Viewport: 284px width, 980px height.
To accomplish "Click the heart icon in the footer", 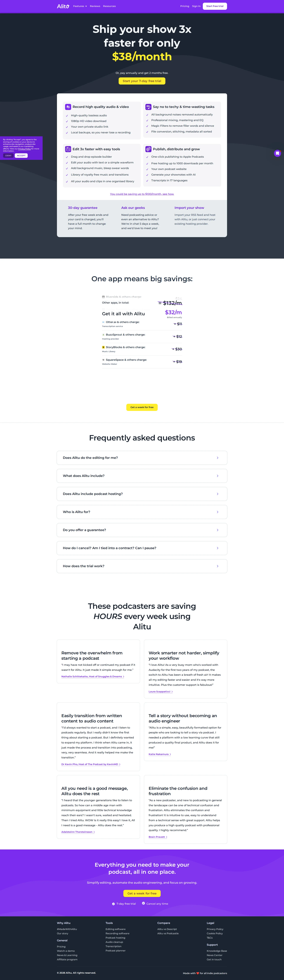I will tap(198, 973).
